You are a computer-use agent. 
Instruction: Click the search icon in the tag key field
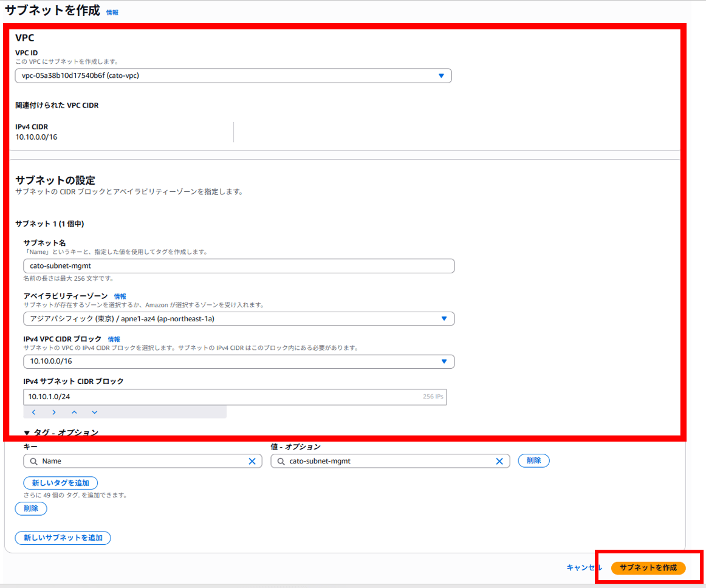[x=33, y=460]
